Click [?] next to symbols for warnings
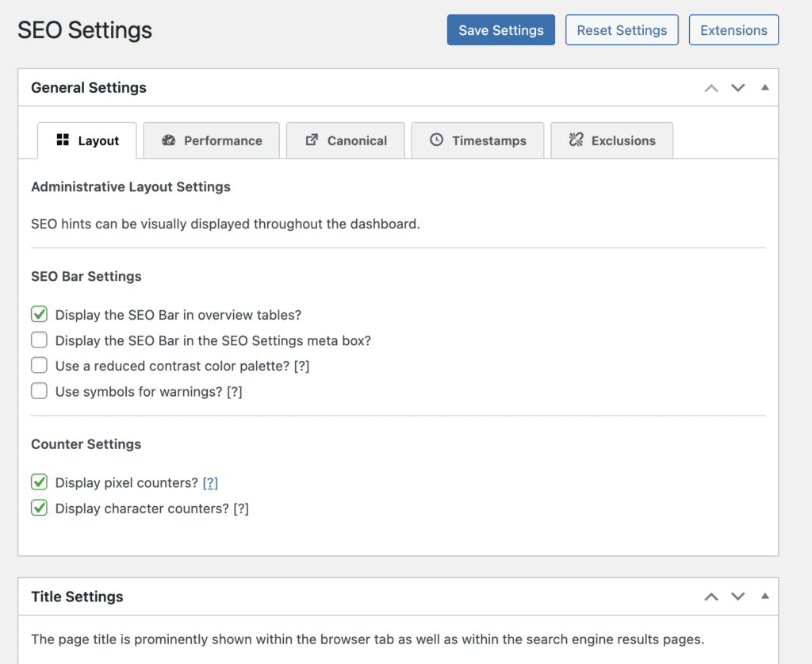This screenshot has height=664, width=812. tap(235, 392)
